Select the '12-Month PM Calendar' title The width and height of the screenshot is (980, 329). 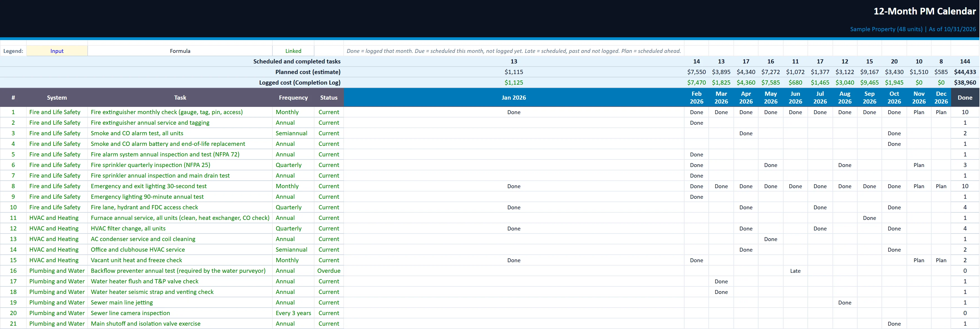click(924, 11)
